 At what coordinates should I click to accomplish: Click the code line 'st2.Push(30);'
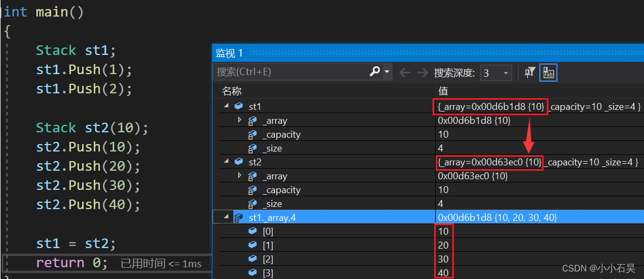pos(88,186)
